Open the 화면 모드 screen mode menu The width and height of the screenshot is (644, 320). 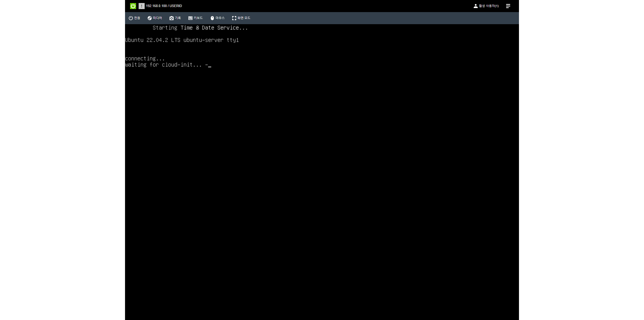(244, 18)
